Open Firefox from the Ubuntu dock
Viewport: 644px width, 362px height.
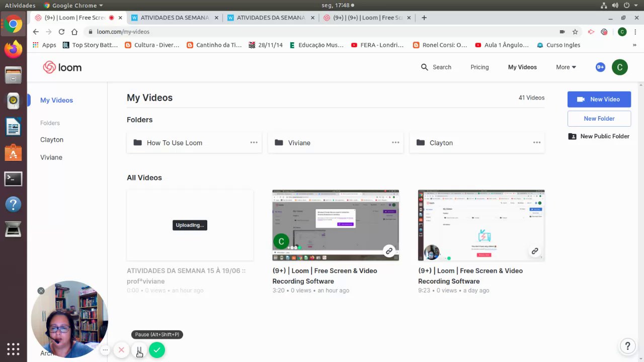[x=13, y=49]
